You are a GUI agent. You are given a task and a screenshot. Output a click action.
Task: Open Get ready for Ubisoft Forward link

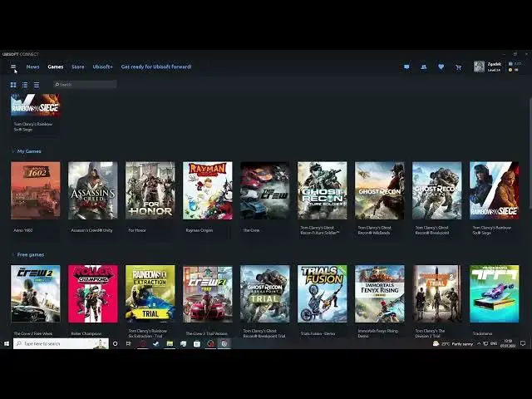(156, 66)
